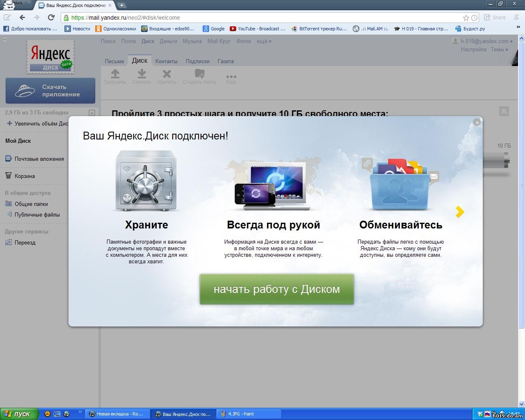Open the Facebook 'Добро пожаловать' bookmark
Screen dimensions: 525x420
(30, 29)
